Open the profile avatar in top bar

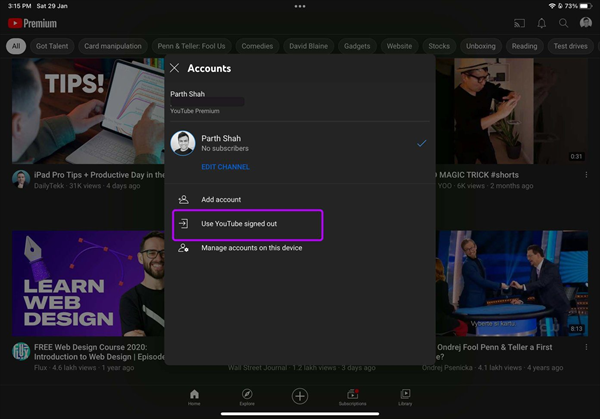click(x=586, y=23)
